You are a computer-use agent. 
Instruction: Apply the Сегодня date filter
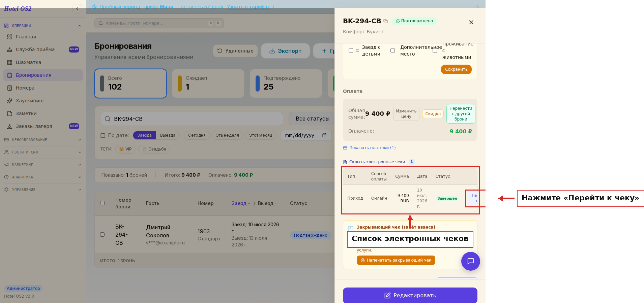pyautogui.click(x=197, y=135)
